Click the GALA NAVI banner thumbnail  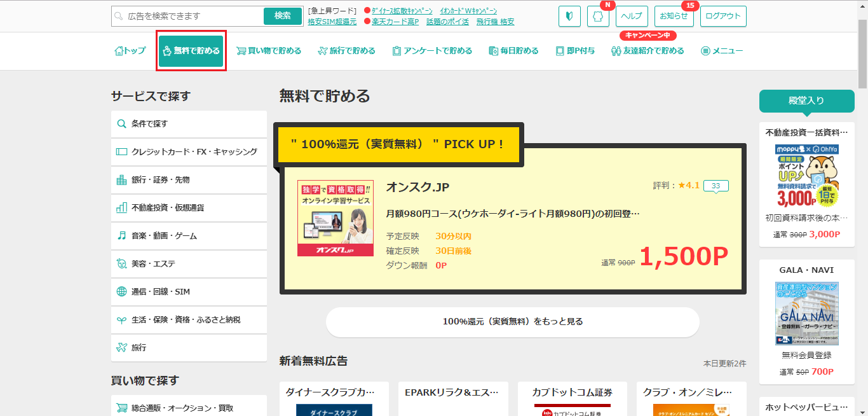point(807,314)
